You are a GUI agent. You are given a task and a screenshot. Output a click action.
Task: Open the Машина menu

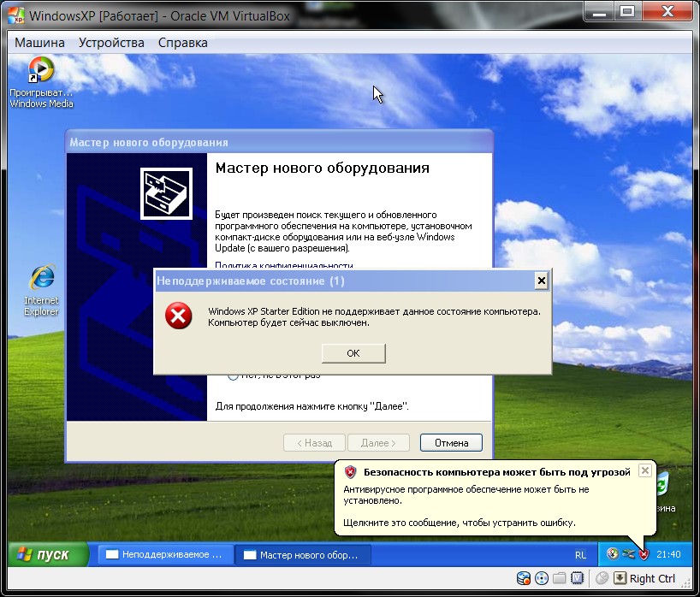39,43
